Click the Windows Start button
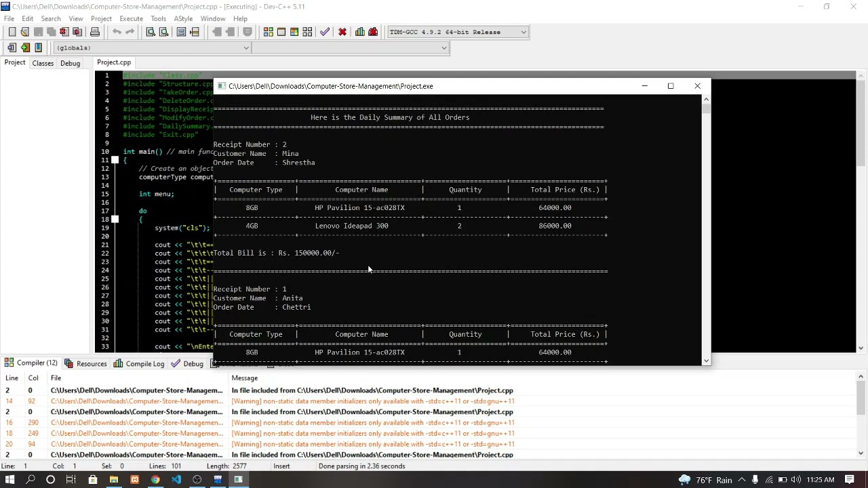Screen dimensions: 868x488 coord(9,480)
